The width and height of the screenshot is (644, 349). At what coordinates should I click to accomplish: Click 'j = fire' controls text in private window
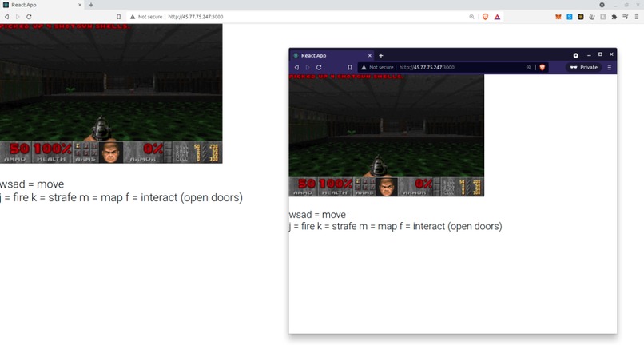pos(396,226)
